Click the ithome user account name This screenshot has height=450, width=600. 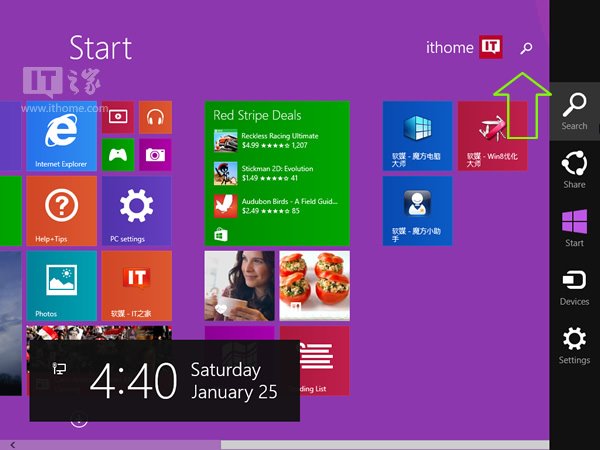448,47
